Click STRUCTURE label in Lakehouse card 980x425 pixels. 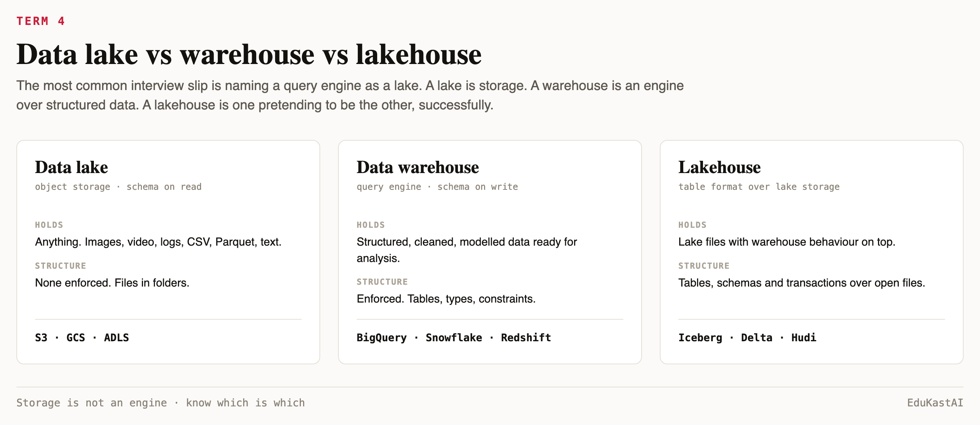704,266
